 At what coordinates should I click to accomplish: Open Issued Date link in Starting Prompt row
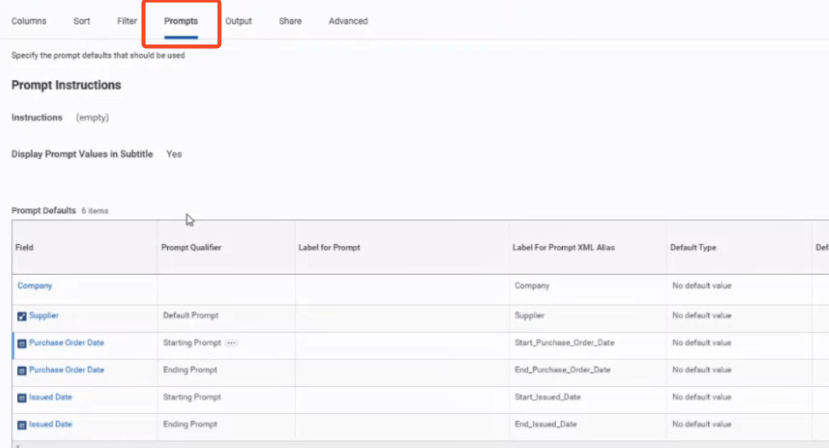tap(51, 397)
